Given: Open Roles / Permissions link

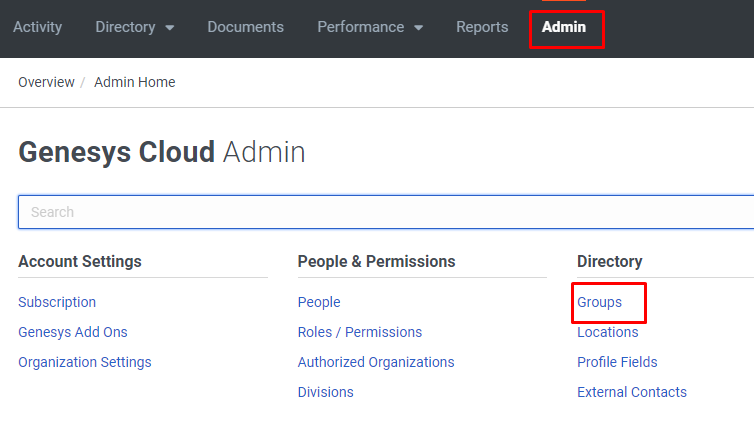Looking at the screenshot, I should point(360,332).
